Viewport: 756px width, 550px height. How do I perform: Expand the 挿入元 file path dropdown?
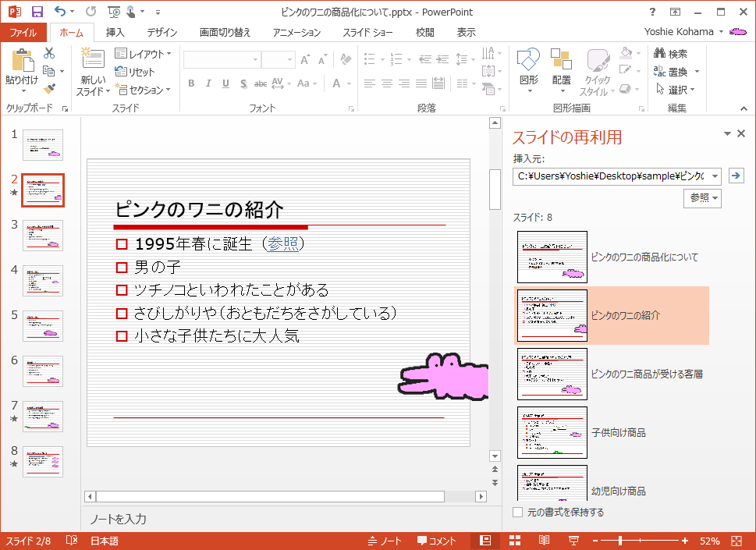coord(715,176)
